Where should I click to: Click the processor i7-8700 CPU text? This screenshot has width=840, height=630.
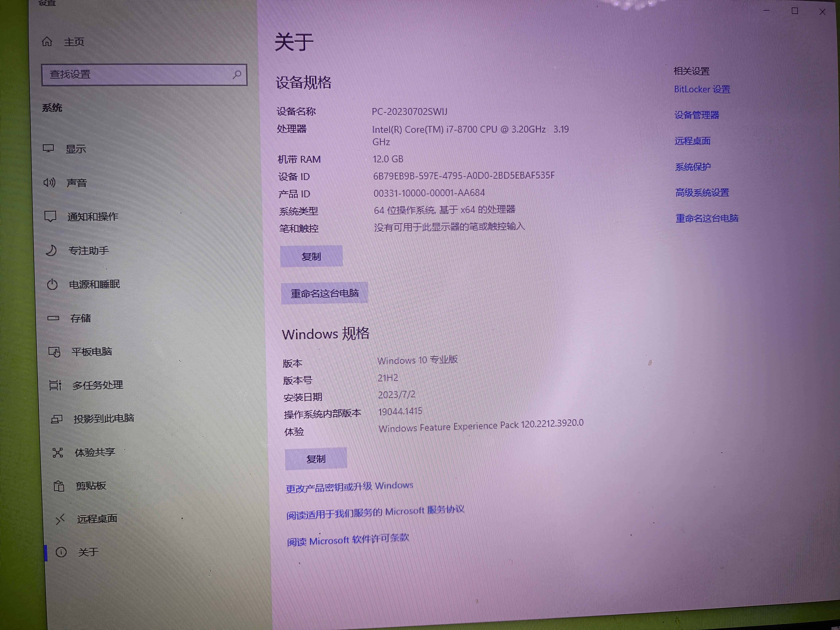pyautogui.click(x=470, y=135)
